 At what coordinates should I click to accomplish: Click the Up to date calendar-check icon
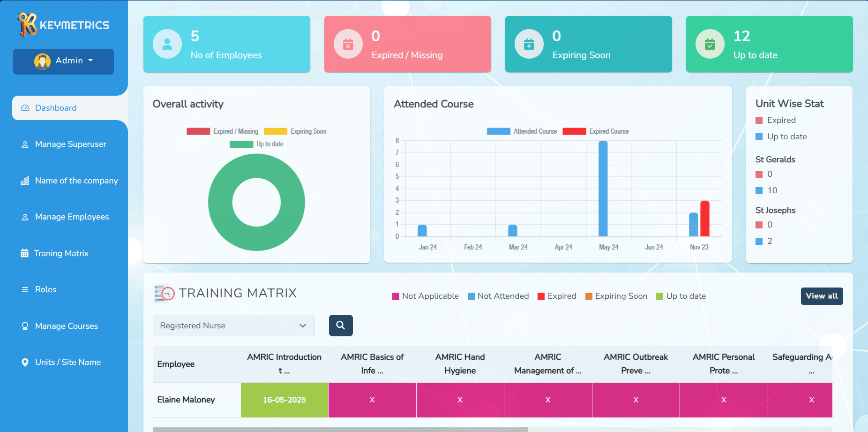coord(710,44)
